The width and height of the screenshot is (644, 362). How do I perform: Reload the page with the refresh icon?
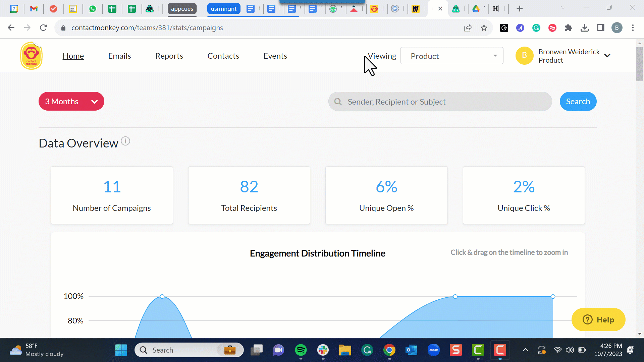click(43, 28)
